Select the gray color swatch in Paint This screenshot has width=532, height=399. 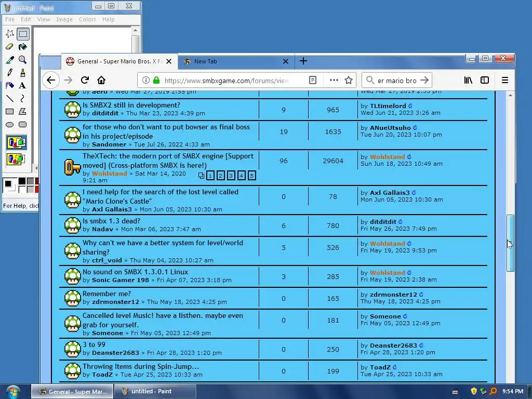click(x=30, y=181)
